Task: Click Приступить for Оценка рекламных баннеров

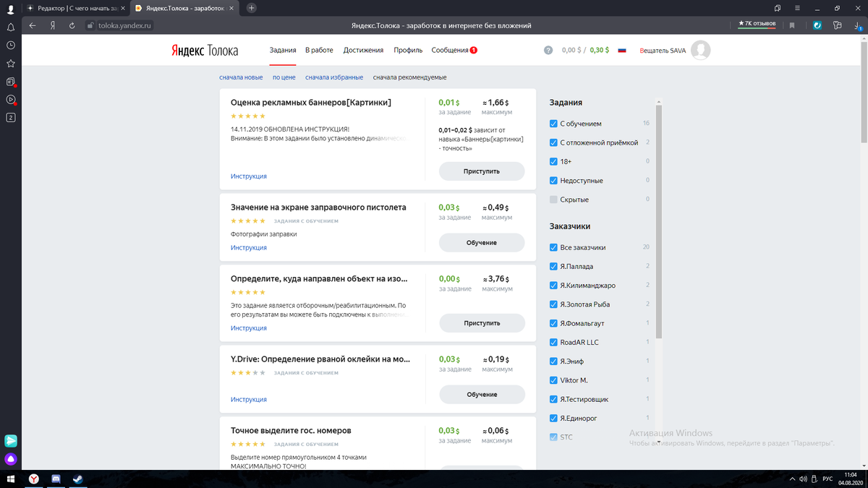Action: pyautogui.click(x=482, y=171)
